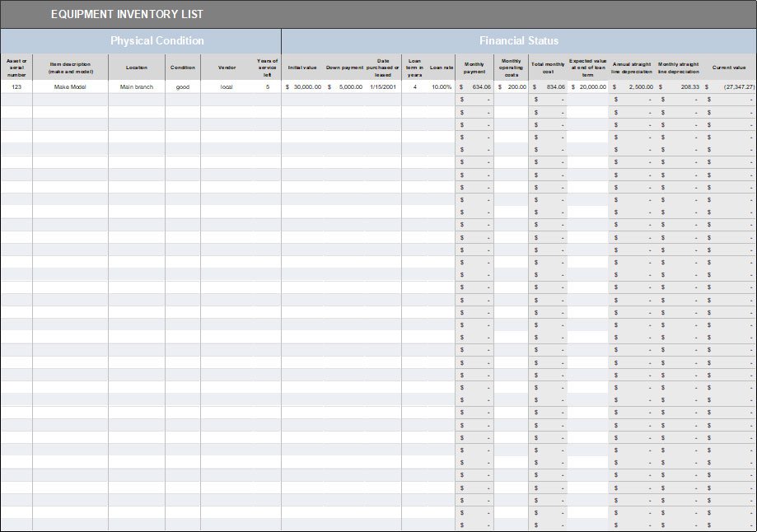The image size is (757, 532).
Task: Select the Years of service left header
Action: (267, 67)
